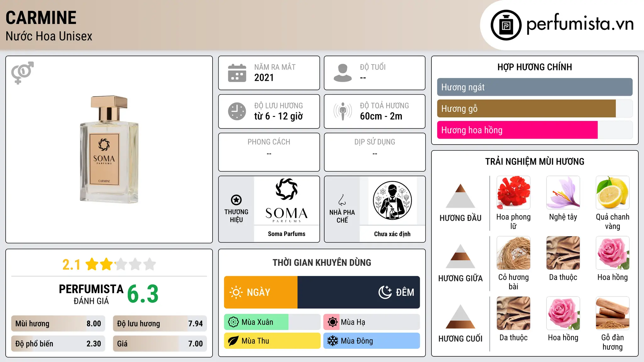Image resolution: width=644 pixels, height=362 pixels.
Task: Open the Hoa hồng thumbnail in Hương cuối
Action: click(563, 313)
